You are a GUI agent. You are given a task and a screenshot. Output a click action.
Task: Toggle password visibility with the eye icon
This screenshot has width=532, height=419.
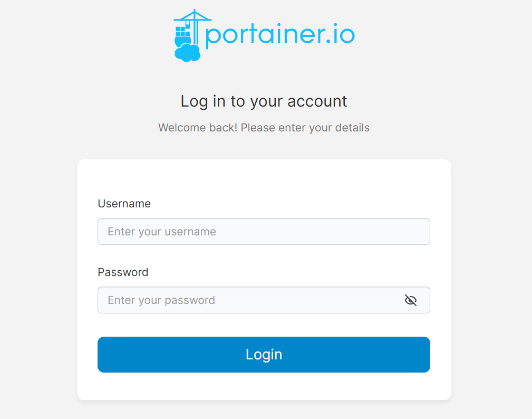point(410,300)
